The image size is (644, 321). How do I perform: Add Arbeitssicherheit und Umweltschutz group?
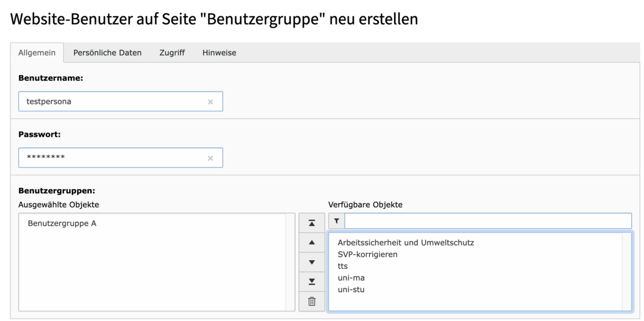click(x=406, y=243)
